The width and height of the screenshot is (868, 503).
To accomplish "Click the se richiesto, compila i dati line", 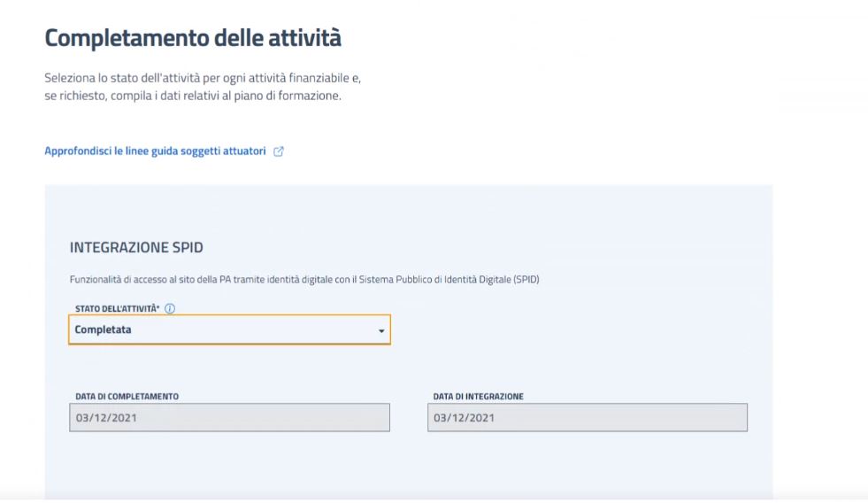I will pos(193,96).
